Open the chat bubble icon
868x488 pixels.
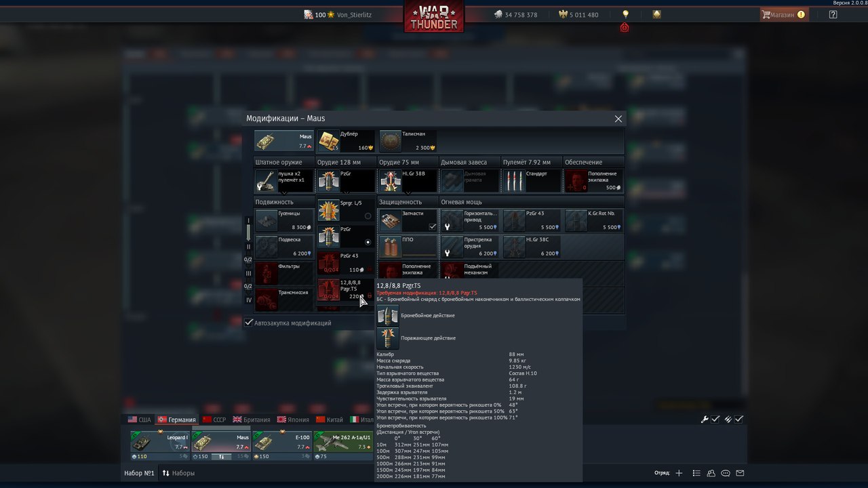tap(726, 473)
